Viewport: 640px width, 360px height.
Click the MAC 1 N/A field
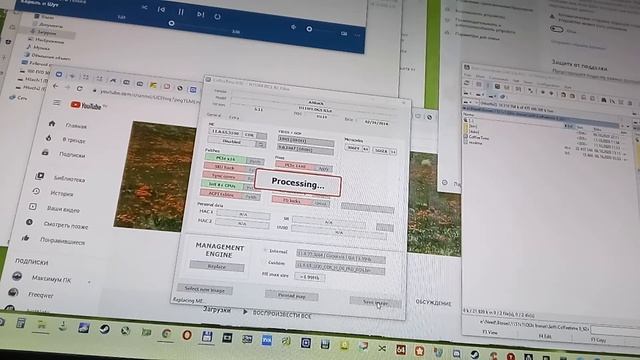pyautogui.click(x=243, y=214)
